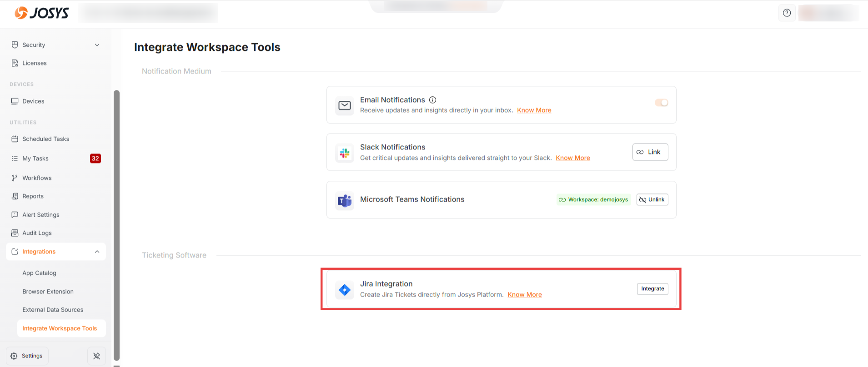Click the Slack Link button
This screenshot has height=367, width=868.
tap(650, 152)
